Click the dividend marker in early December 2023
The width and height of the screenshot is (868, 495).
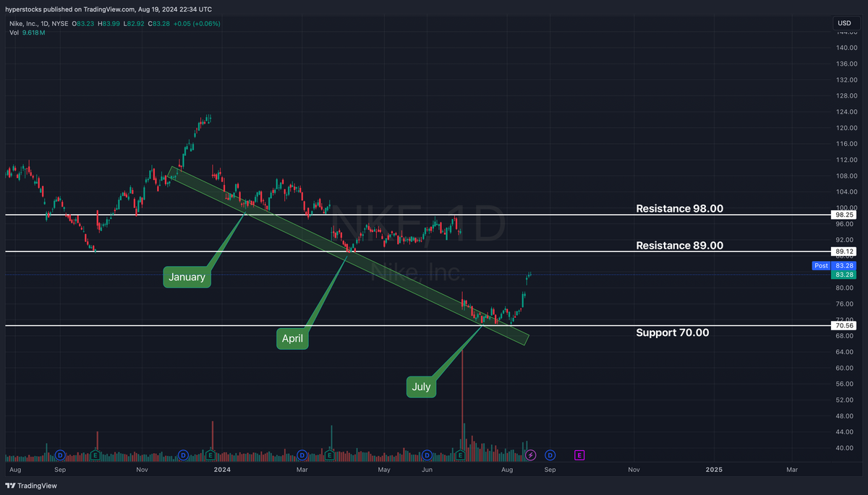point(182,455)
